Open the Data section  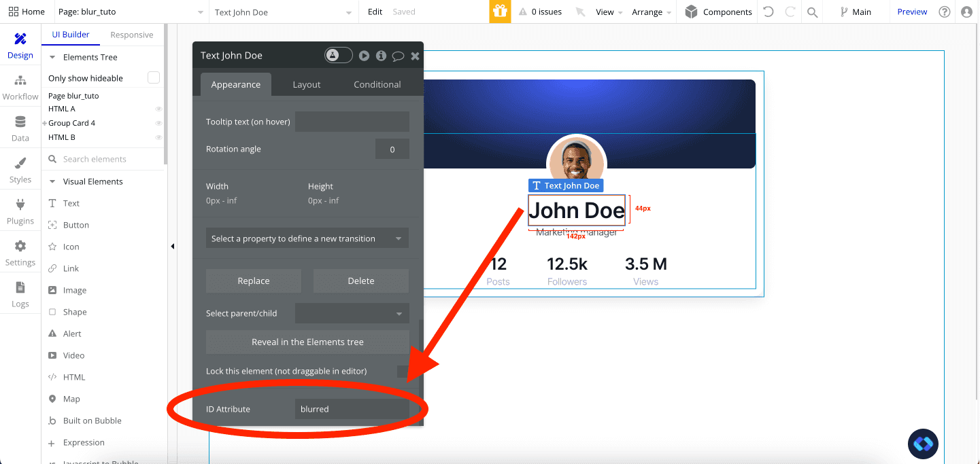20,129
